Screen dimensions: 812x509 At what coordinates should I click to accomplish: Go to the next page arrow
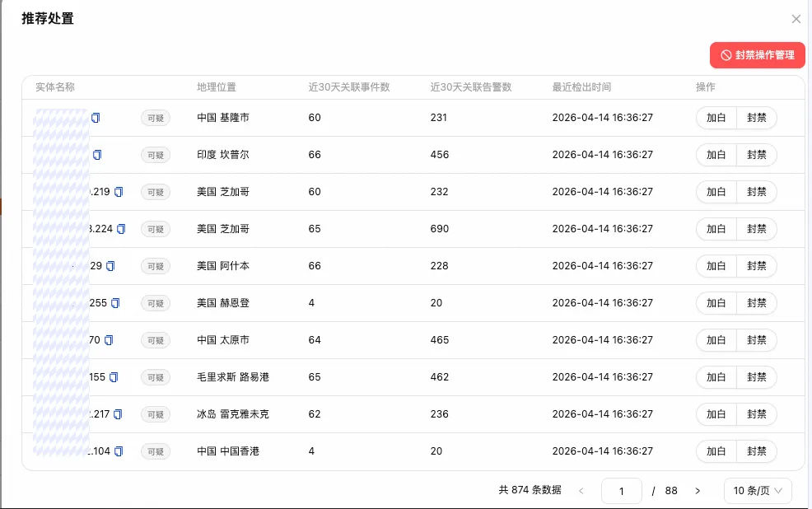698,491
